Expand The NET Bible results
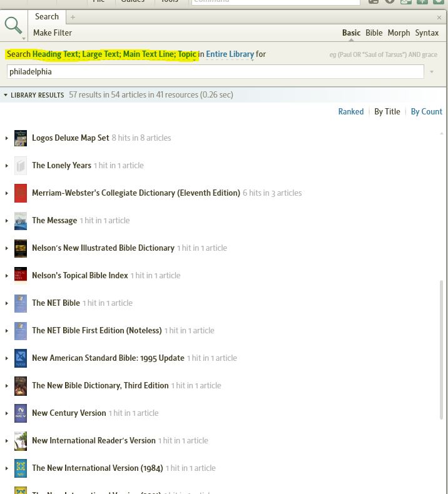 pyautogui.click(x=7, y=303)
